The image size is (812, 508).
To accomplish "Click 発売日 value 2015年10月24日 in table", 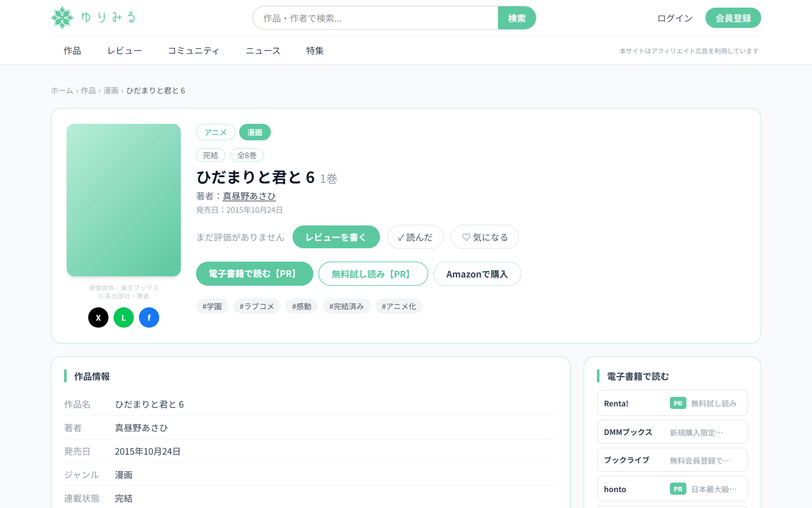I will [147, 451].
